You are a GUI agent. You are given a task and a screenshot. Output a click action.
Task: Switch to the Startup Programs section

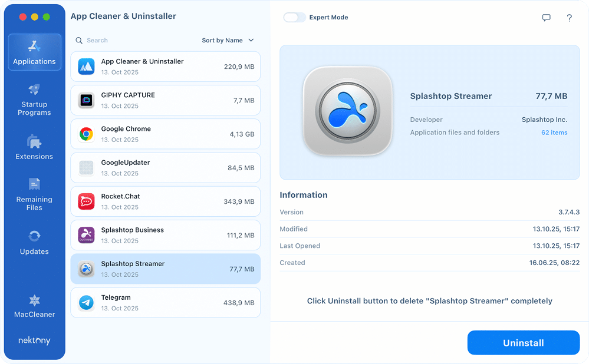34,100
